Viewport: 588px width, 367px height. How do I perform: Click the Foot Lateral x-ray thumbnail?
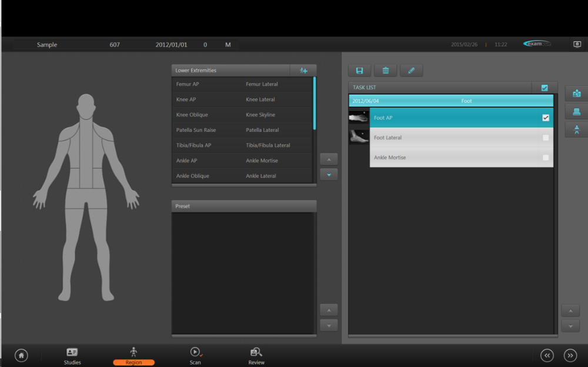coord(359,137)
